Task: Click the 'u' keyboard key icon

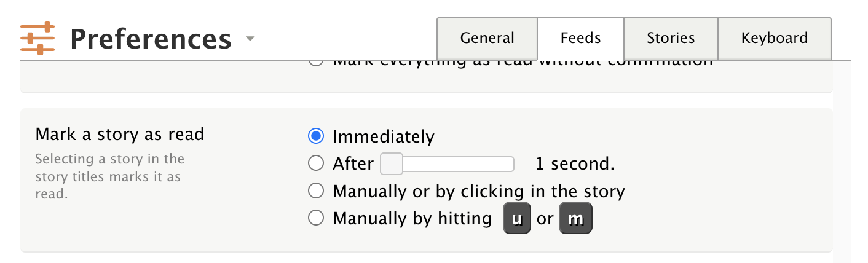Action: coord(517,219)
